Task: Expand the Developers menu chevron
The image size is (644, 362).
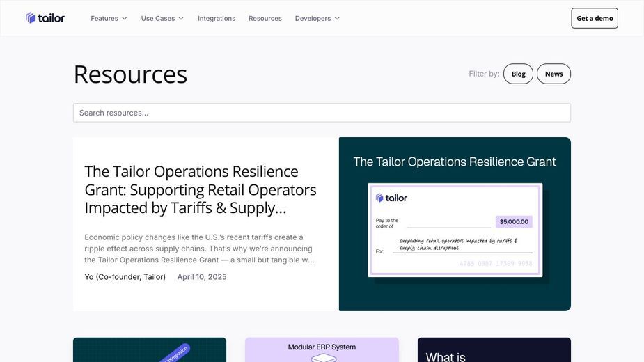Action: (x=337, y=19)
